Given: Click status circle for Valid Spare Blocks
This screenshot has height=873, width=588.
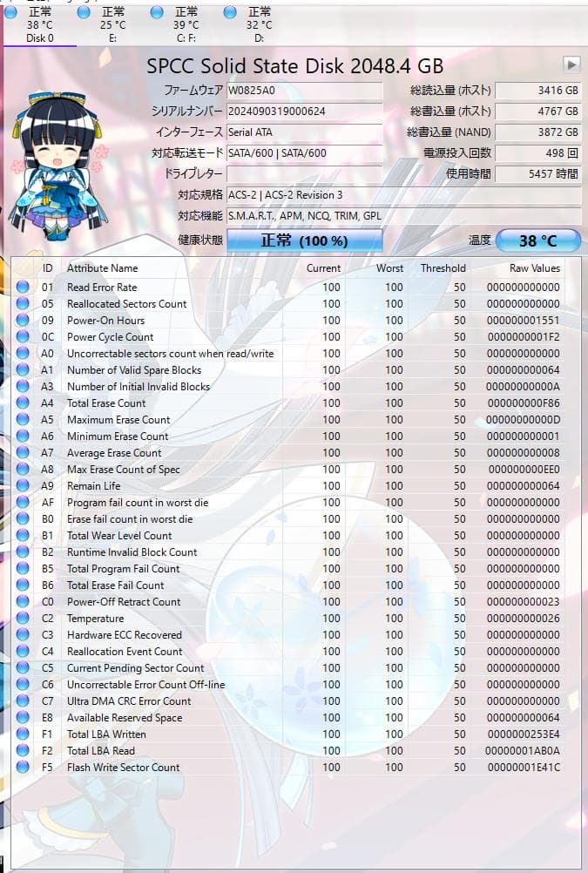Looking at the screenshot, I should 23,369.
